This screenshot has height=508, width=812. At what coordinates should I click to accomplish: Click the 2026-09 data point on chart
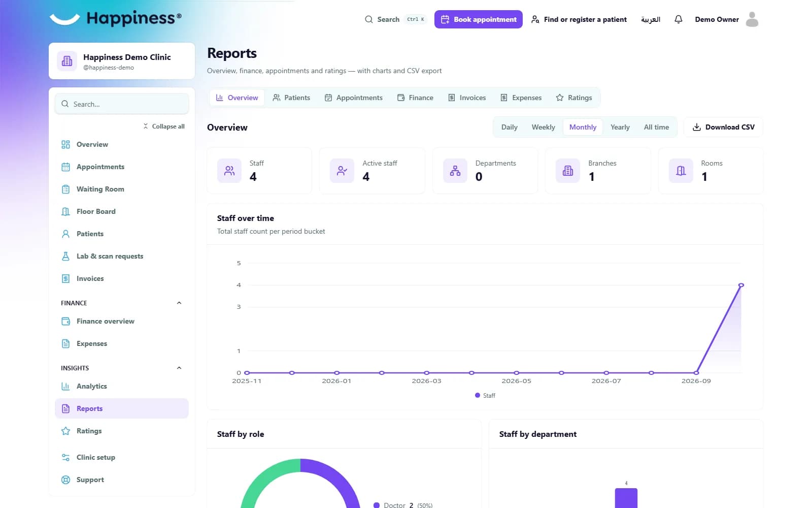click(x=696, y=372)
